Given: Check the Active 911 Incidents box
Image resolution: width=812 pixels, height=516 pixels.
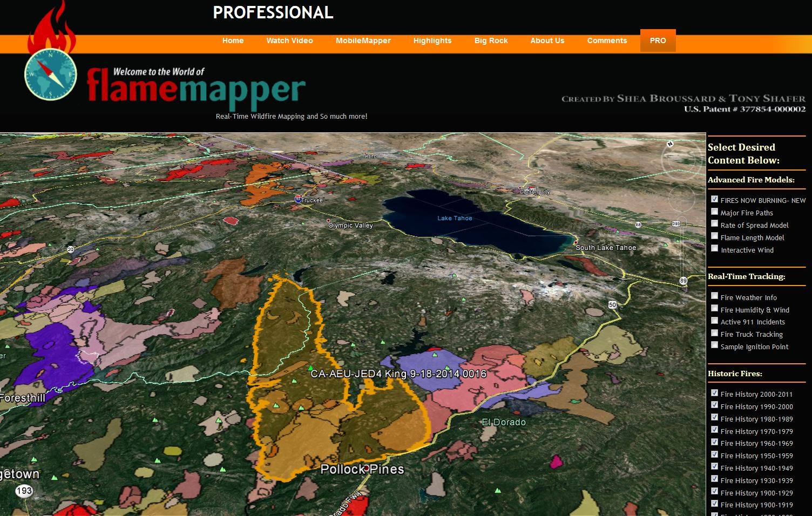Looking at the screenshot, I should click(714, 321).
